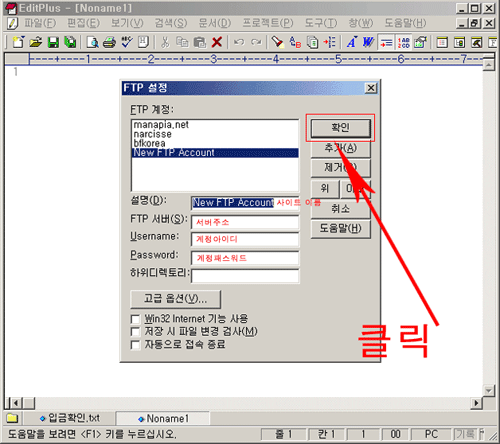Open the 파일(F) menu
Viewport: 500px width, 444px height.
coord(40,23)
